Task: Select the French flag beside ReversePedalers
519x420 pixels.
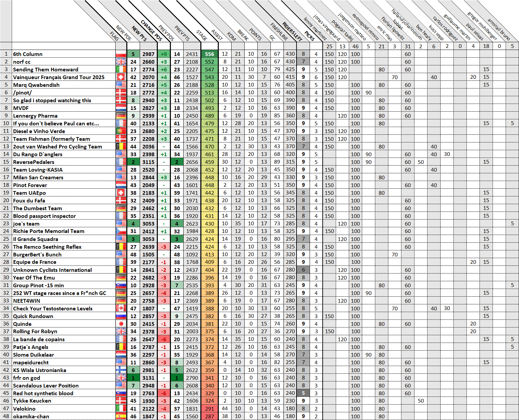Action: click(121, 162)
